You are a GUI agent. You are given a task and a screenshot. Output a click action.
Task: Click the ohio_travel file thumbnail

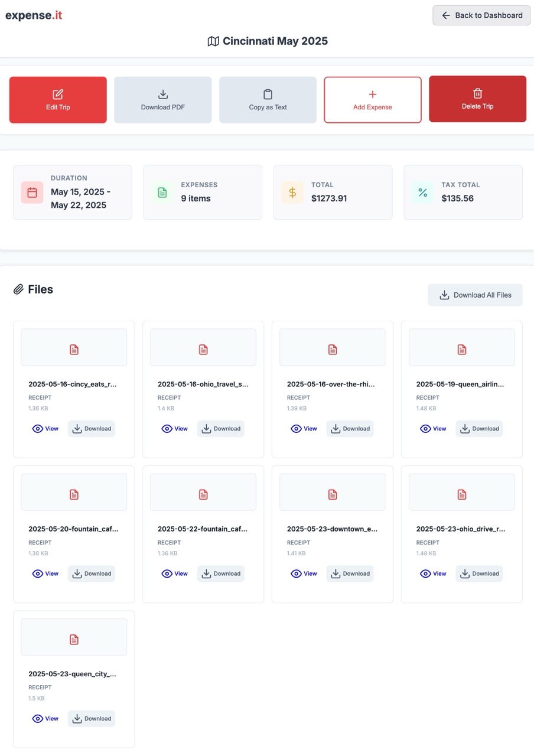pos(203,347)
